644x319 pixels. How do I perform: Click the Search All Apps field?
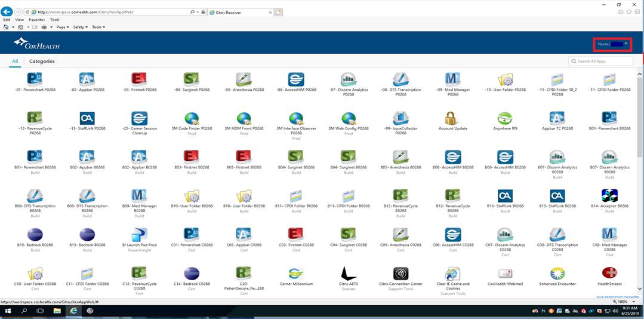pos(604,61)
